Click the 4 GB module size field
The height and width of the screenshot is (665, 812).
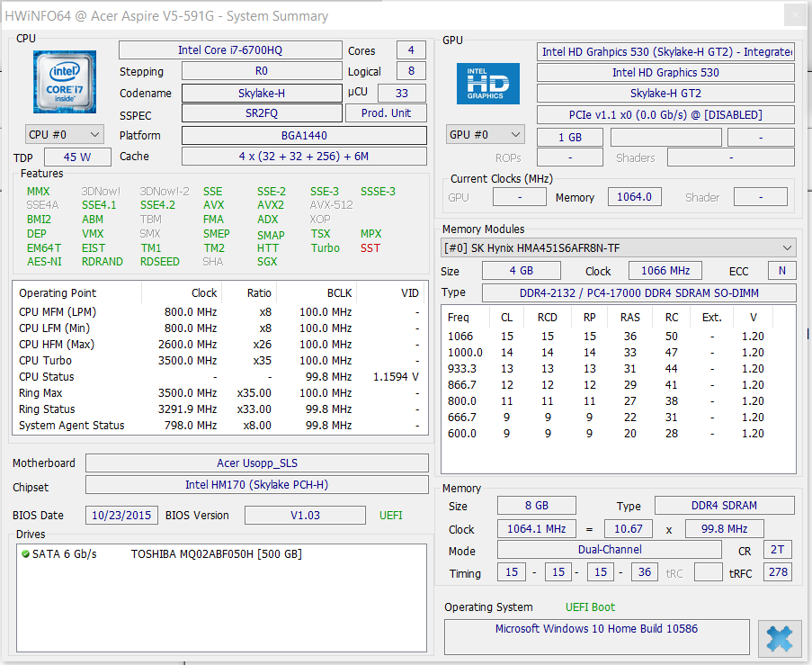pyautogui.click(x=521, y=271)
